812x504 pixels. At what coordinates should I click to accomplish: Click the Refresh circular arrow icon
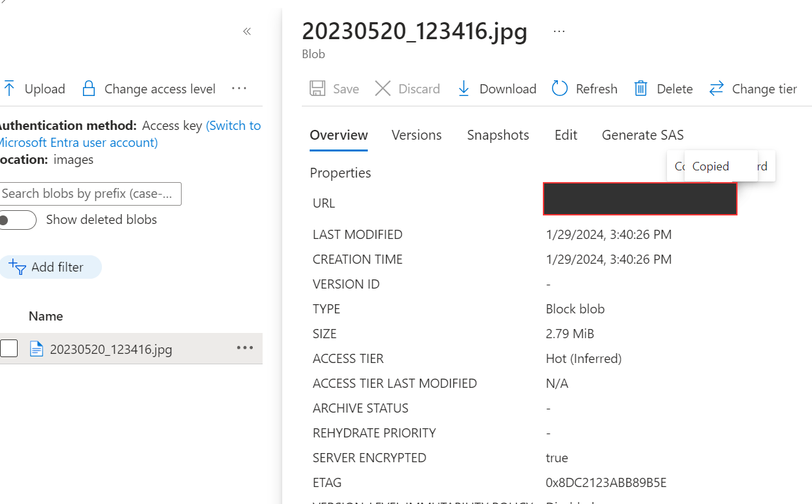click(560, 88)
